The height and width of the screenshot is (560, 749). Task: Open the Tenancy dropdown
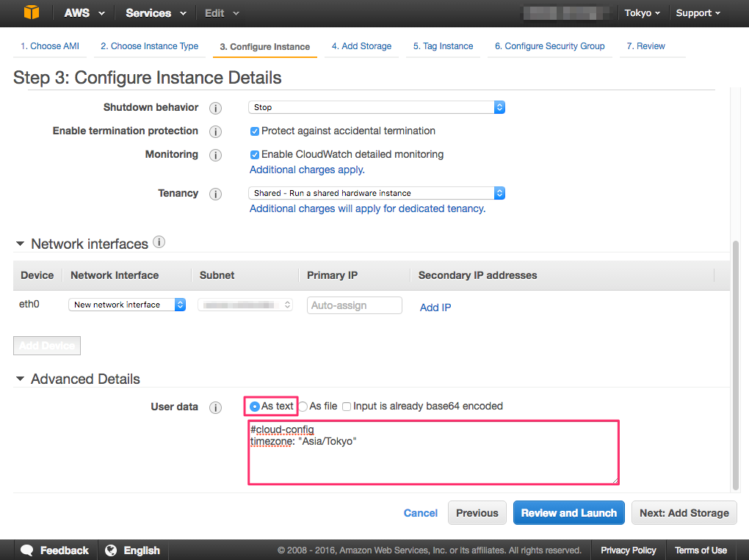(x=377, y=193)
